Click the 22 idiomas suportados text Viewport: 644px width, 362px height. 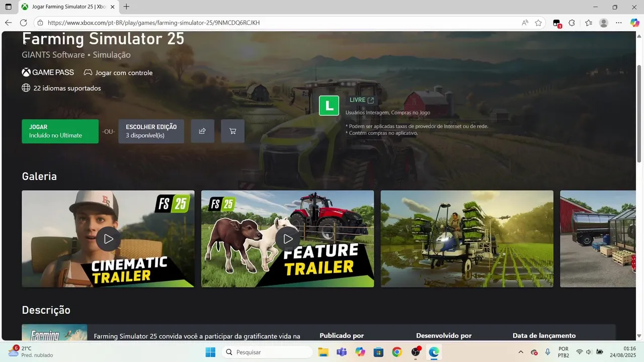click(x=67, y=88)
